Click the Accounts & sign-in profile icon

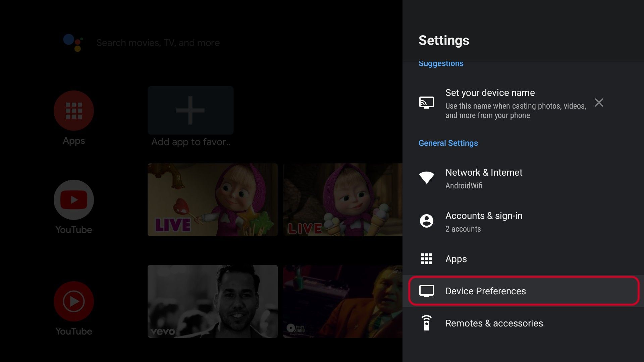click(426, 220)
